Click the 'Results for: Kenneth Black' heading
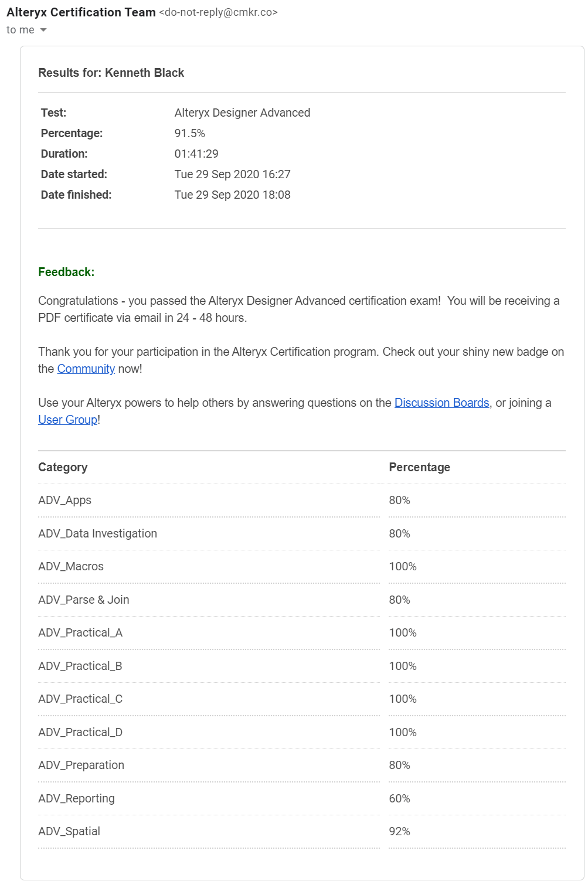This screenshot has height=888, width=588. click(111, 73)
